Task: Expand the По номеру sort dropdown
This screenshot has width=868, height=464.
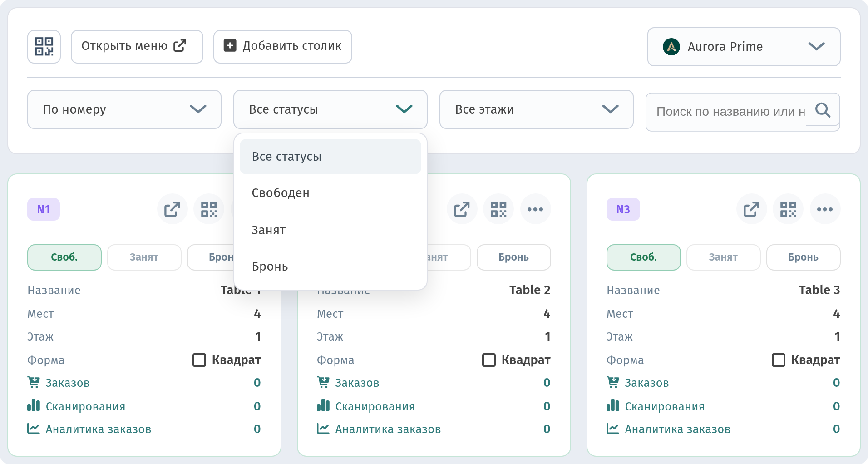Action: [x=124, y=109]
